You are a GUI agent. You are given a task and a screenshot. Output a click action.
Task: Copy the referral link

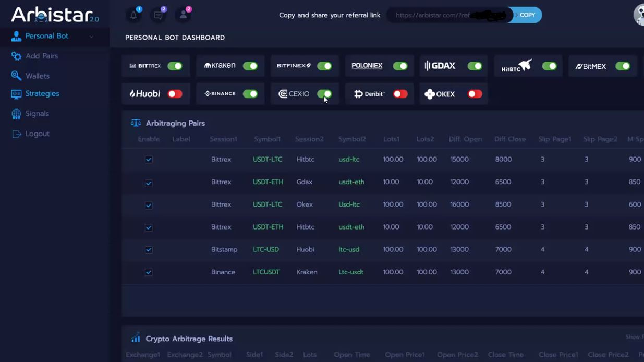(526, 15)
